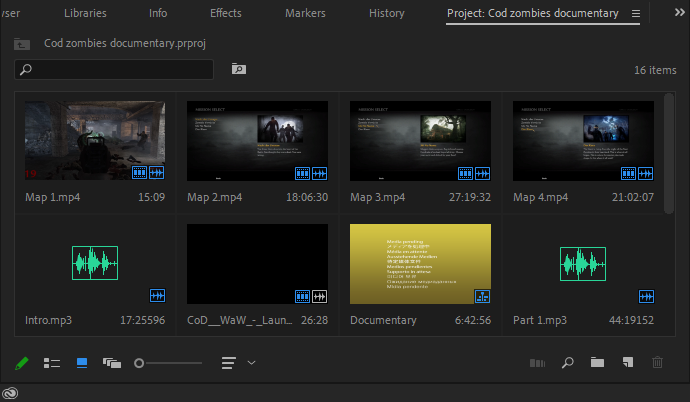The width and height of the screenshot is (690, 402).
Task: Click the vertical scrollbar in bin
Action: click(x=669, y=153)
